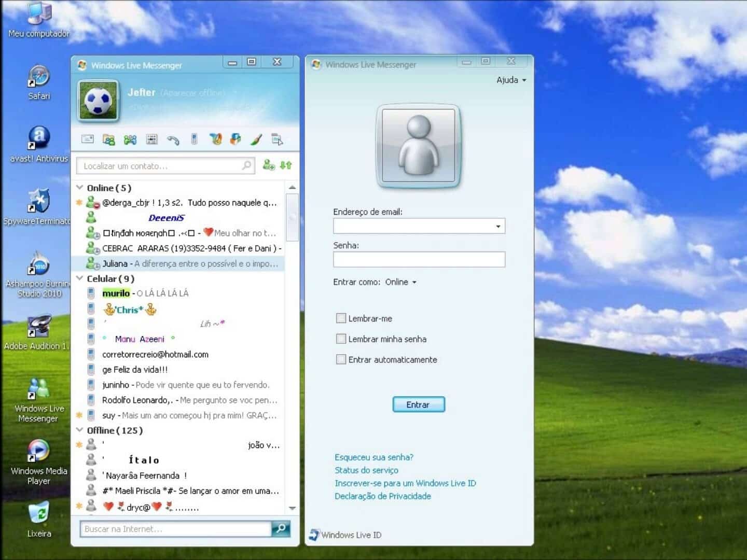The image size is (747, 560).
Task: Click Inscrever-se para um Windows Live ID
Action: tap(405, 483)
